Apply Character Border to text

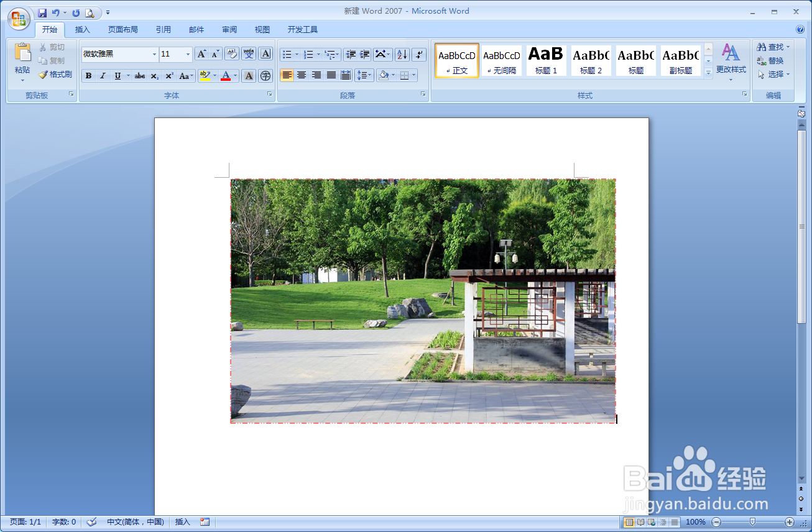point(265,54)
